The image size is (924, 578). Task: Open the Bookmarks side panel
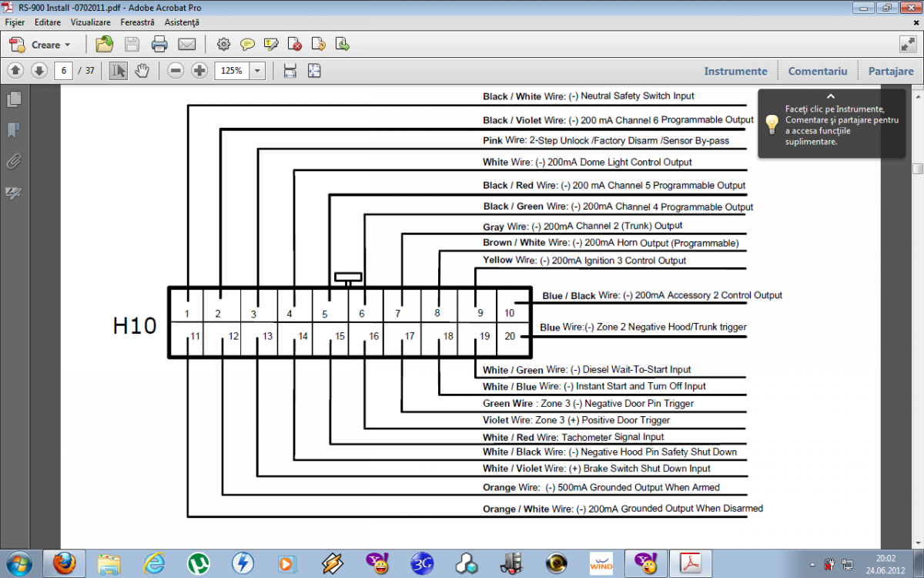(x=14, y=130)
